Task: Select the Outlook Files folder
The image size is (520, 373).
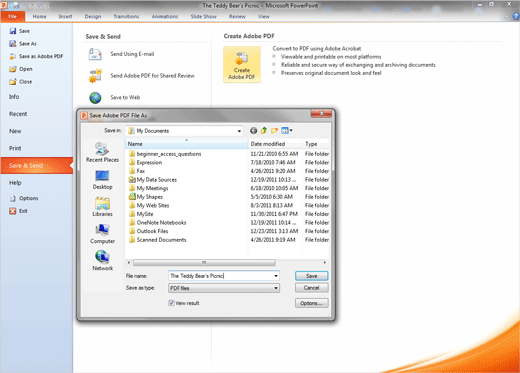Action: (x=149, y=231)
